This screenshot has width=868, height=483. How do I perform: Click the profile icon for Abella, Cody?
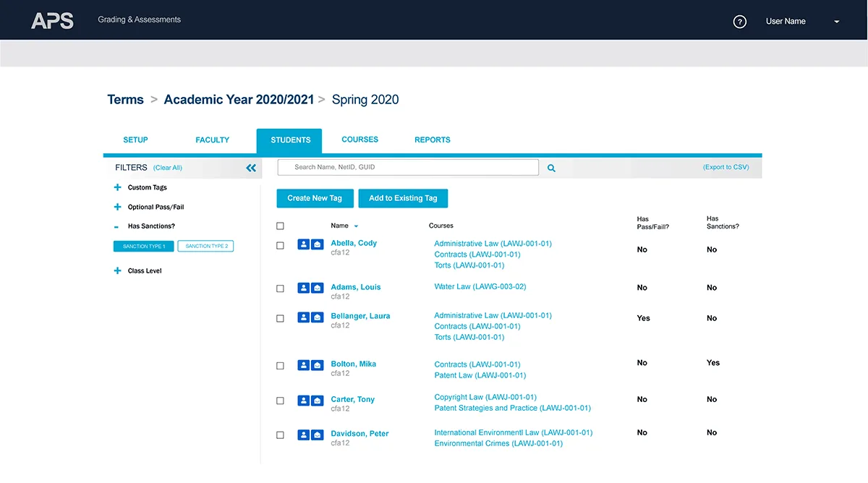(x=304, y=245)
